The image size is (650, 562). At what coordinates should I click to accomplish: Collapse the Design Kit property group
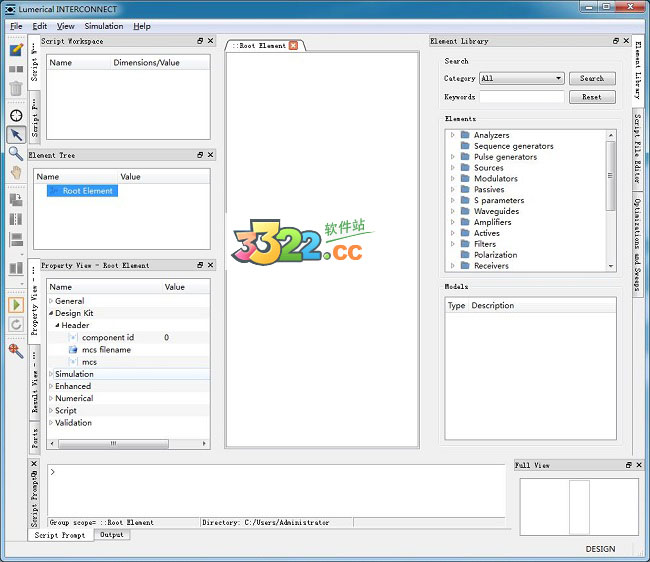(51, 313)
